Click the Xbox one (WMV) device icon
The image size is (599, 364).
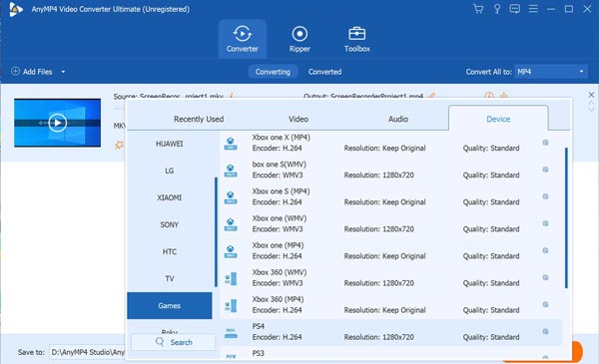[x=231, y=224]
